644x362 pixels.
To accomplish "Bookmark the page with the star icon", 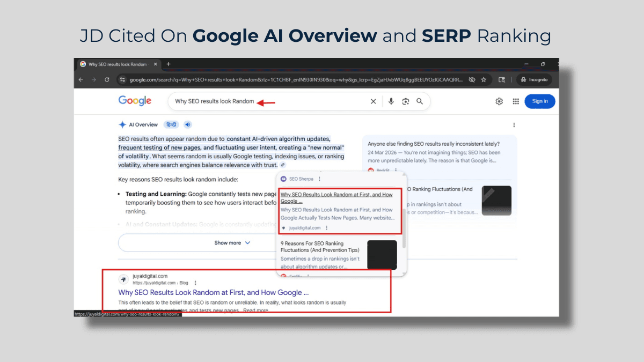I will [x=484, y=79].
